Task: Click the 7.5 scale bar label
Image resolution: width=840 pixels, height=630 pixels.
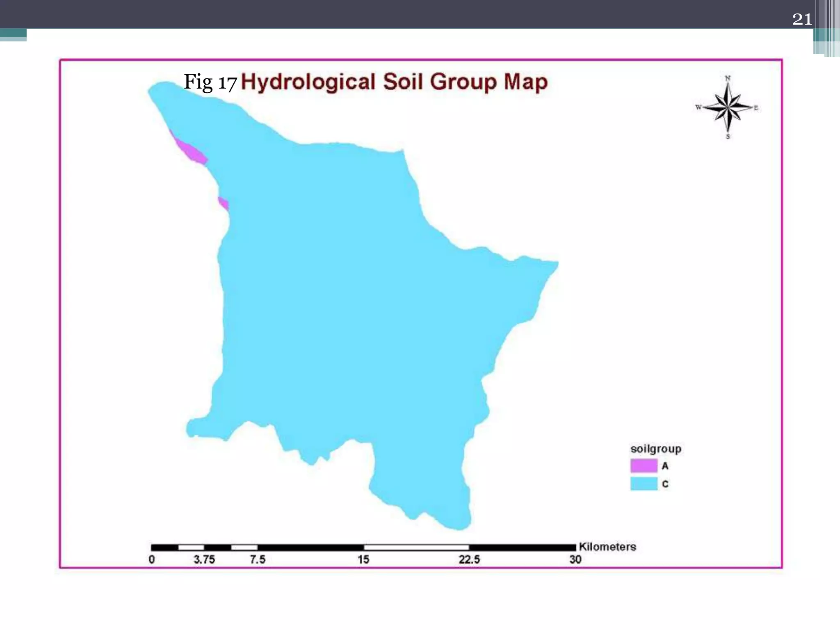Action: 258,559
